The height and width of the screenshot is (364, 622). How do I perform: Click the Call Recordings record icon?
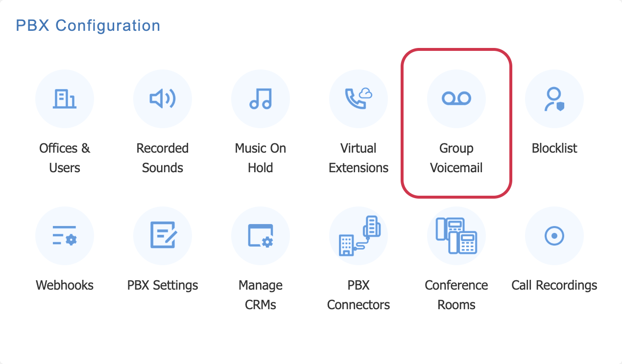click(x=554, y=236)
